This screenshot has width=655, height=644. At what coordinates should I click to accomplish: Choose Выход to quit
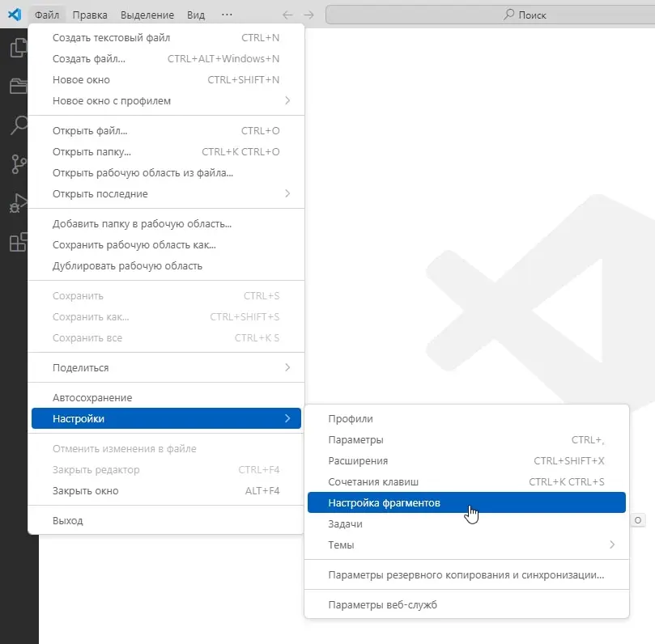(x=166, y=521)
